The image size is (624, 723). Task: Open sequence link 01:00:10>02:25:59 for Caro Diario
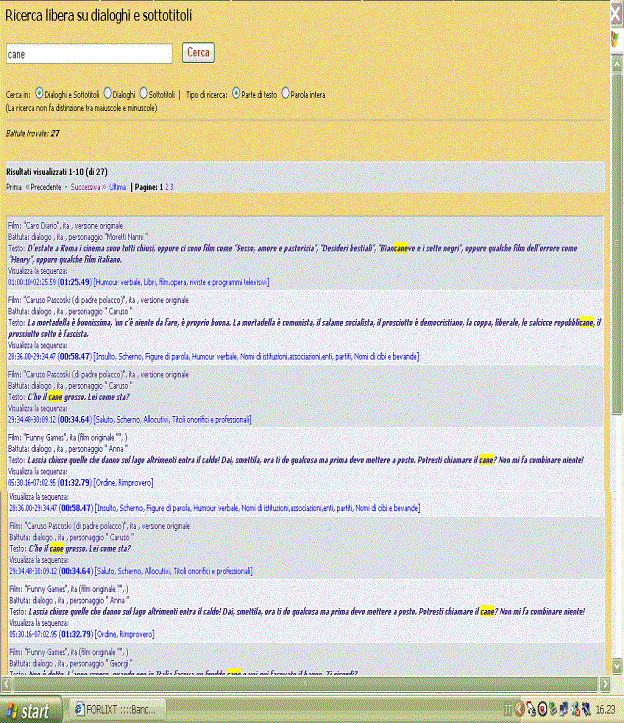(x=32, y=282)
